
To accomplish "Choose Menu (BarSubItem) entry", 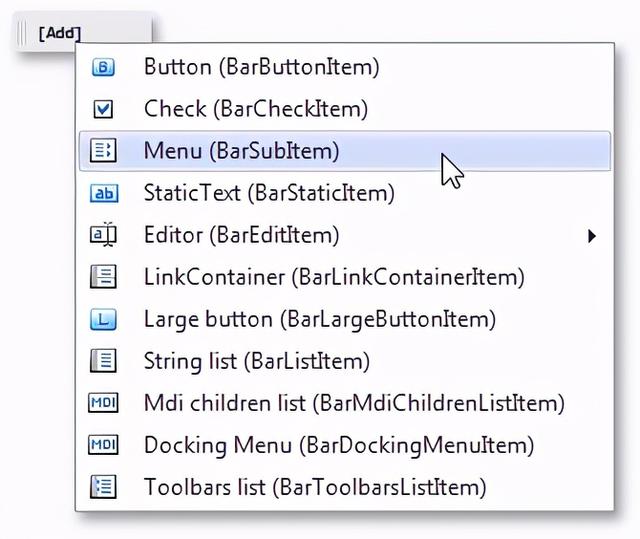I will click(x=345, y=151).
